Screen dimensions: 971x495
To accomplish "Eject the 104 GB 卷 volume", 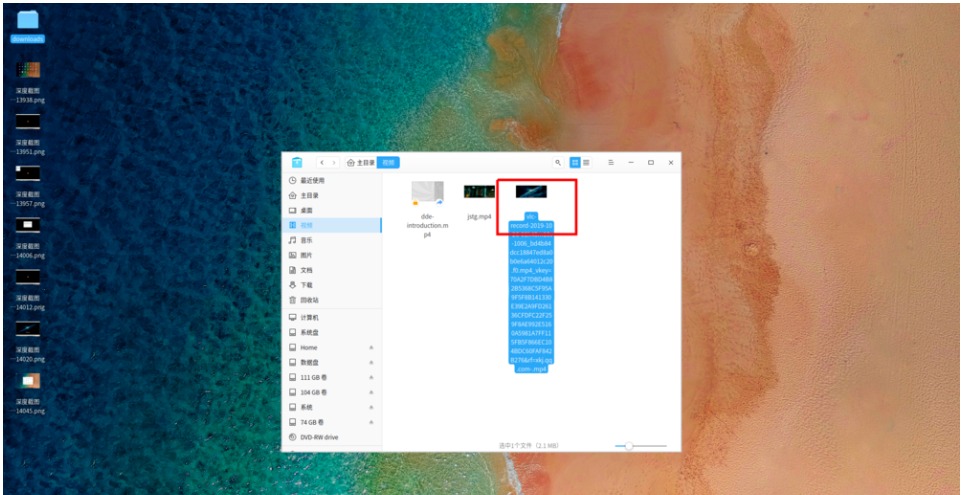I will 372,392.
